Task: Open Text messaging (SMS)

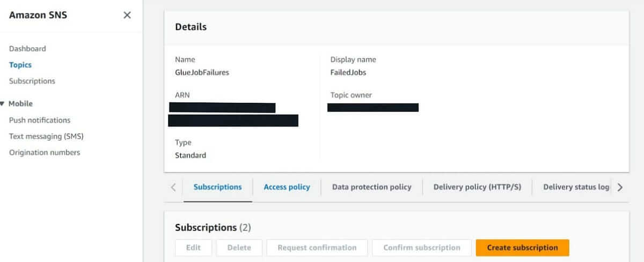Action: tap(46, 136)
